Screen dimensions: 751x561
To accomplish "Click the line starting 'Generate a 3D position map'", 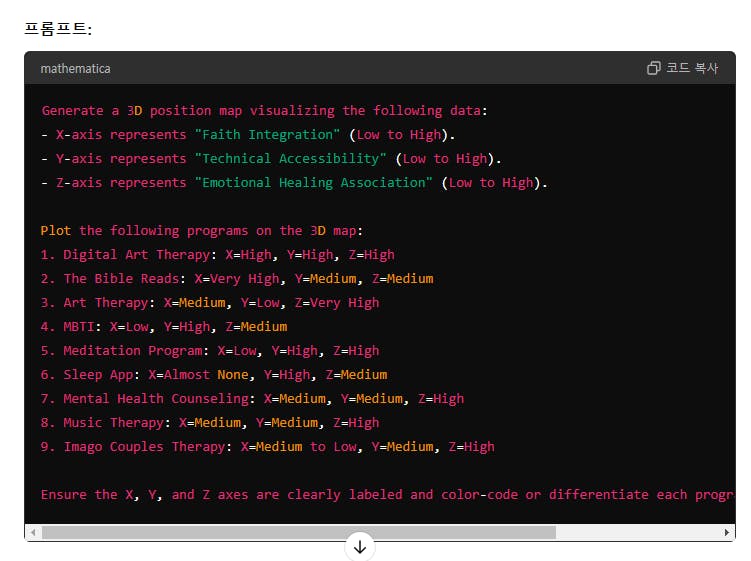I will [x=264, y=111].
